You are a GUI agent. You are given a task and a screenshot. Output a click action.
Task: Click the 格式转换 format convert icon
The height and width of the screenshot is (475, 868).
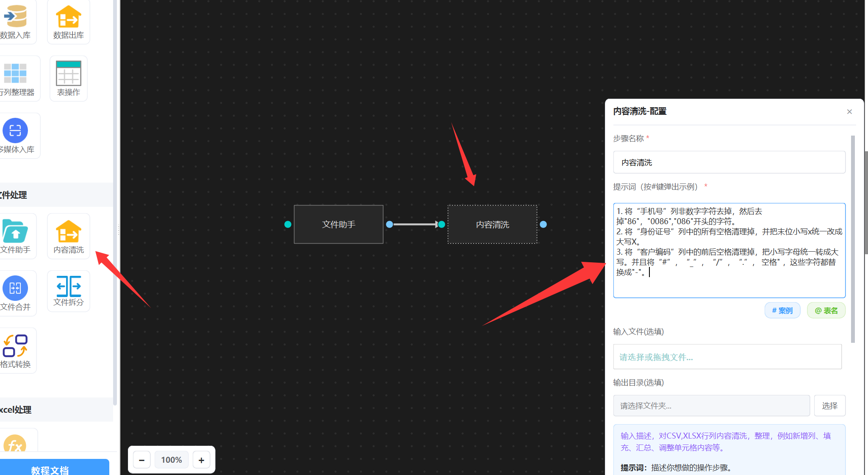[15, 346]
